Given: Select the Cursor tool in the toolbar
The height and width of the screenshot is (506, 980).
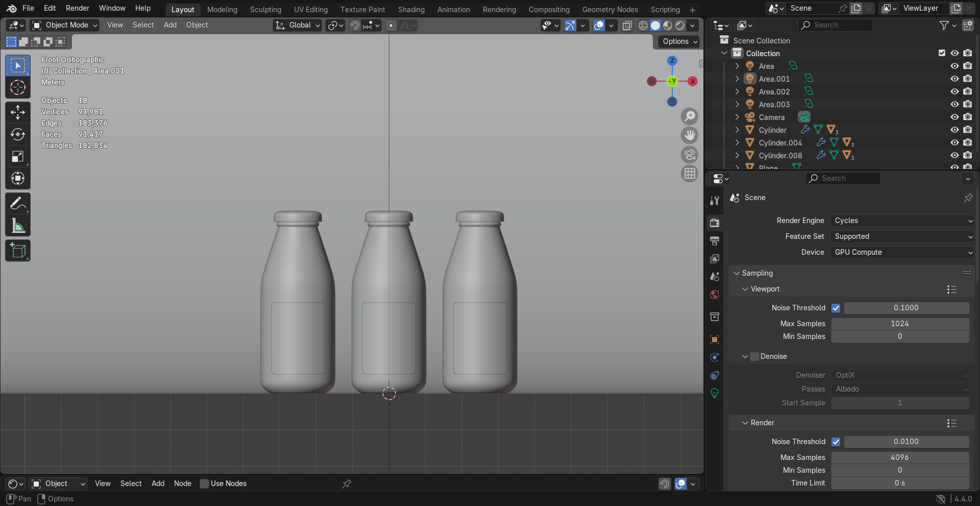Looking at the screenshot, I should tap(18, 88).
